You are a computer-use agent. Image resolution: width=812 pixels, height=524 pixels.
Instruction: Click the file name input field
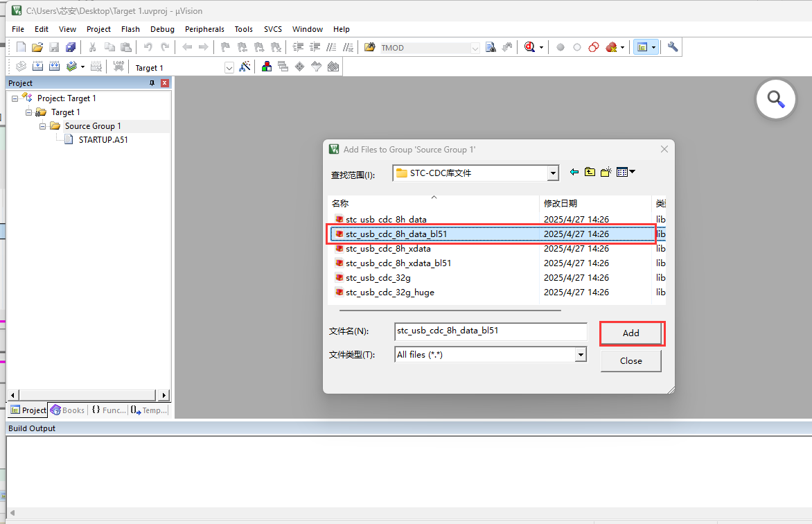(491, 331)
